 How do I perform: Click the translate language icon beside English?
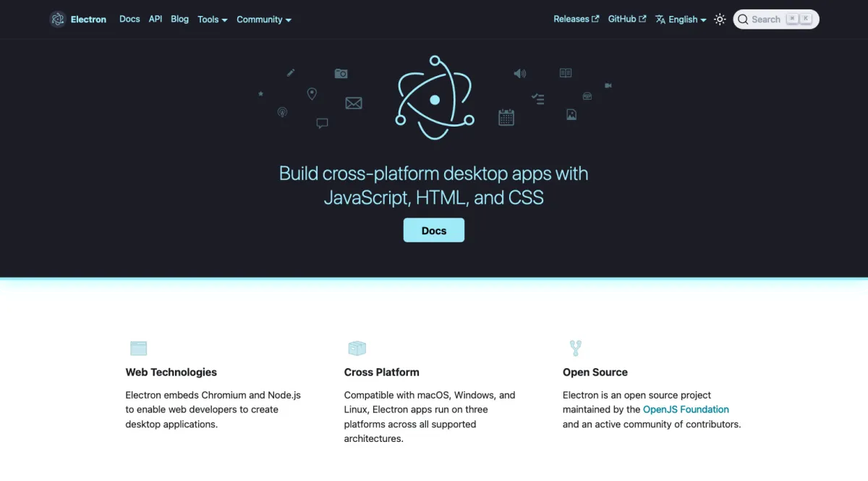pyautogui.click(x=660, y=20)
